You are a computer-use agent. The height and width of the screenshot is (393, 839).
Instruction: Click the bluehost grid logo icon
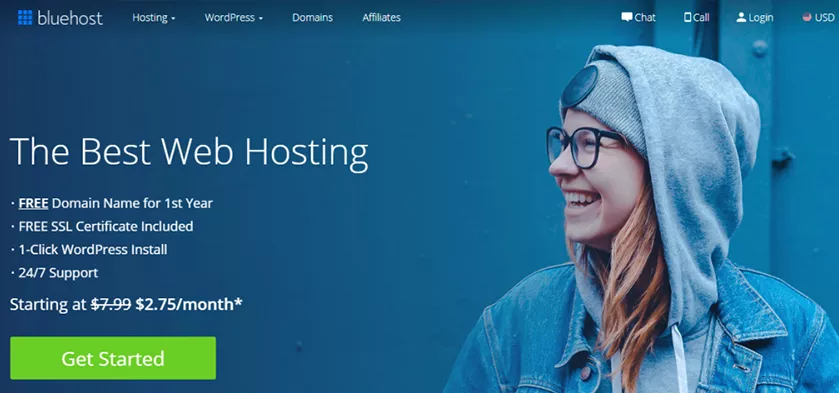tap(25, 18)
